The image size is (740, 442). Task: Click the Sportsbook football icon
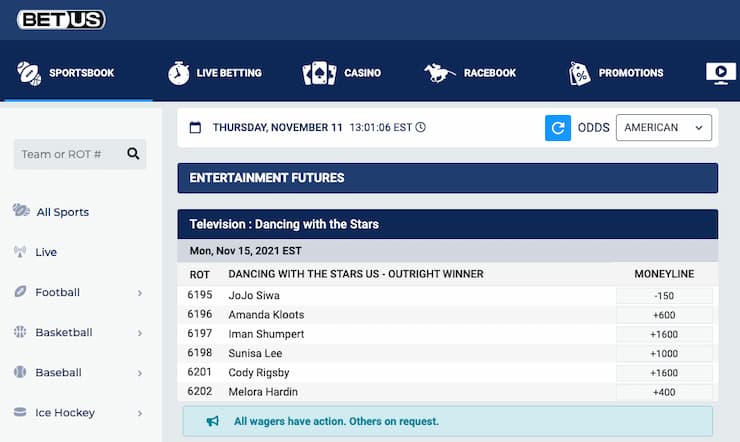pos(29,73)
